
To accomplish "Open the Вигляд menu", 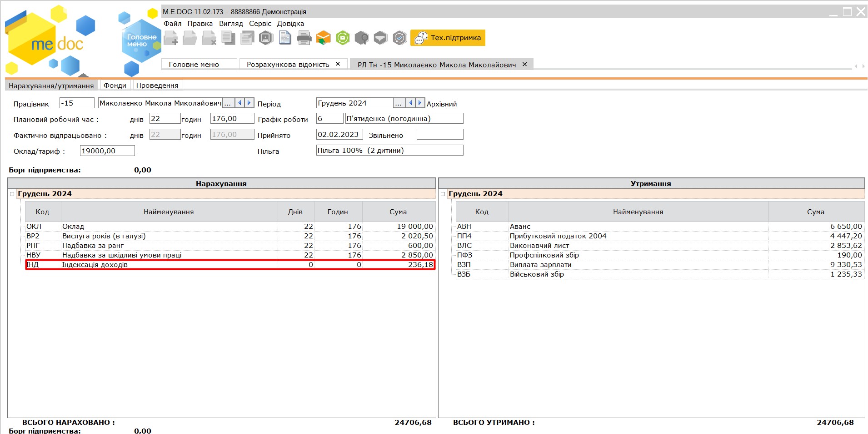I will pos(231,24).
